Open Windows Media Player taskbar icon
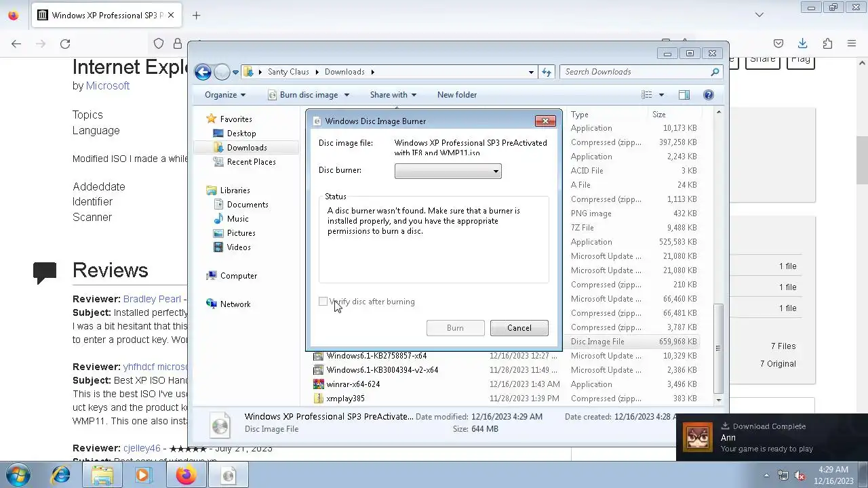Viewport: 868px width, 488px height. point(143,475)
